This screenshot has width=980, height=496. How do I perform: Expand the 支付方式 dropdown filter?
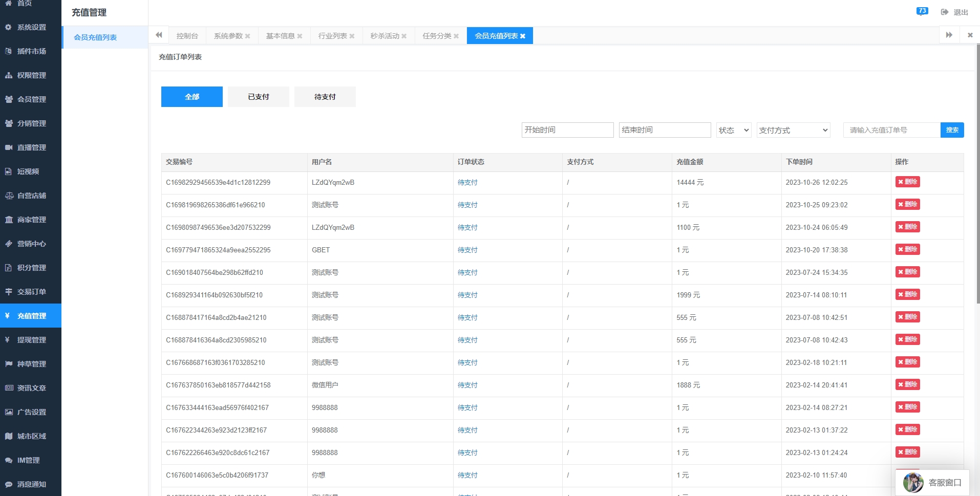[x=793, y=130]
